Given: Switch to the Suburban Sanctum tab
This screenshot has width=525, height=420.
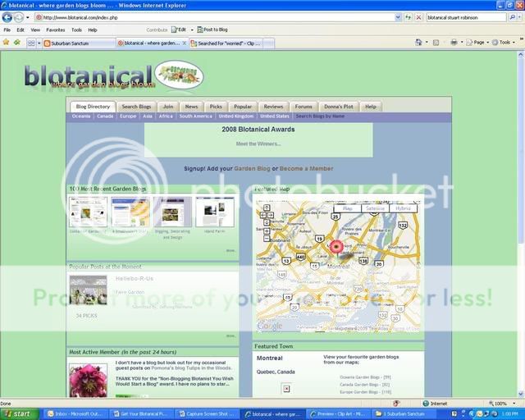Looking at the screenshot, I should pos(79,43).
